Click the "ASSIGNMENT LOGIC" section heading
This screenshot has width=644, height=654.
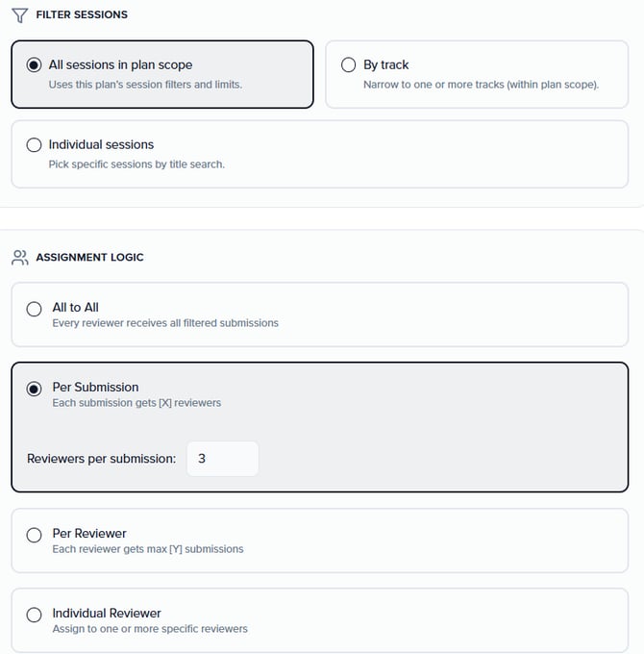(87, 258)
